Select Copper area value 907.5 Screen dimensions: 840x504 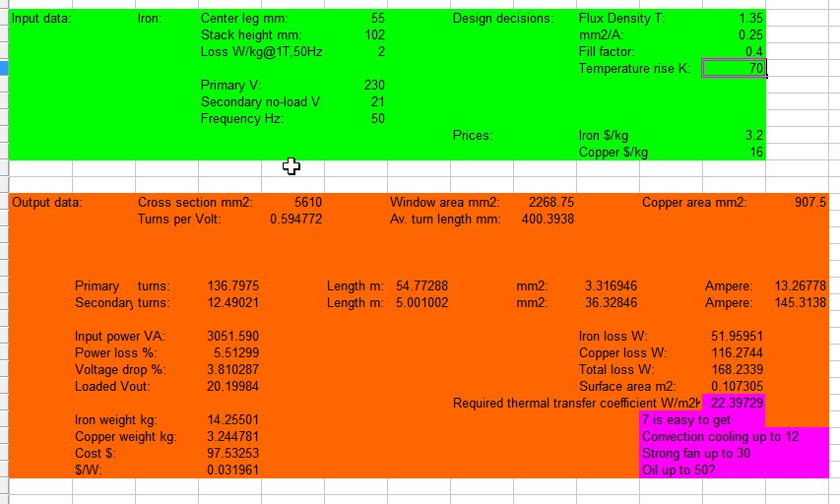[x=810, y=203]
